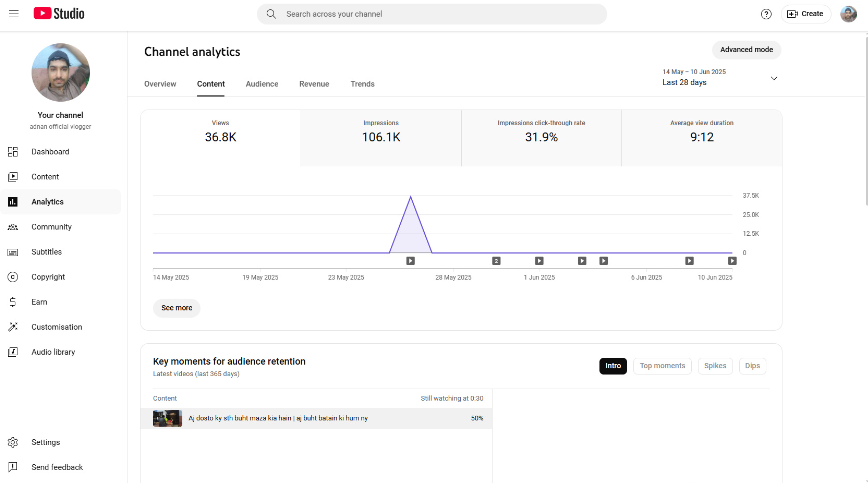Click the Copyright sidebar icon
The height and width of the screenshot is (483, 868).
pyautogui.click(x=13, y=277)
